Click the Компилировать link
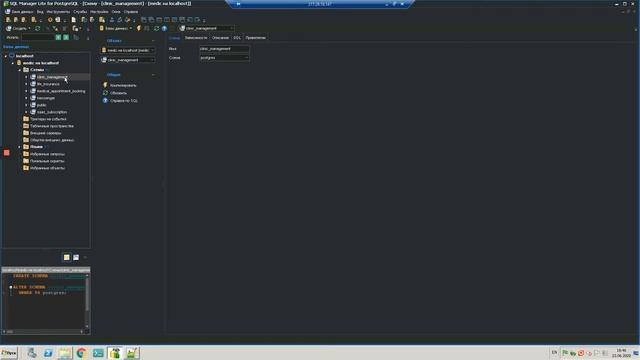The width and height of the screenshot is (640, 360). [x=123, y=85]
